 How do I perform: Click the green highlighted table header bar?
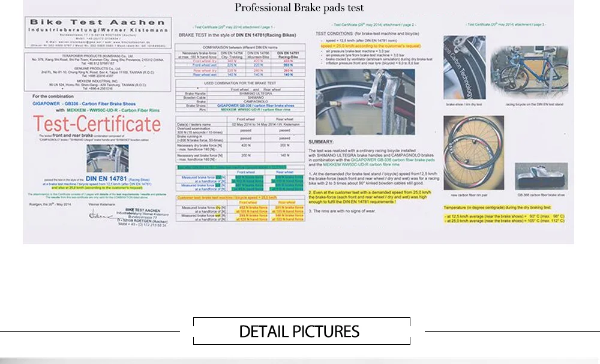[231, 167]
